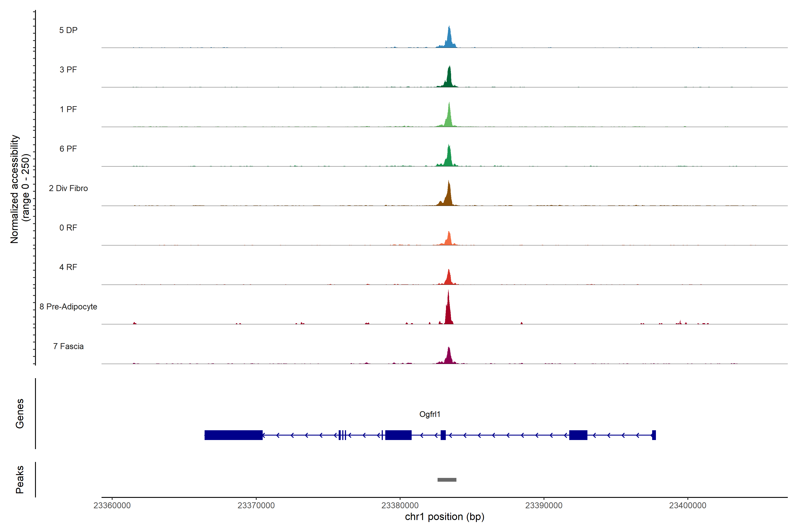Click the brown 2 Div Fibro peak
Screen dimensions: 798x532
(448, 197)
